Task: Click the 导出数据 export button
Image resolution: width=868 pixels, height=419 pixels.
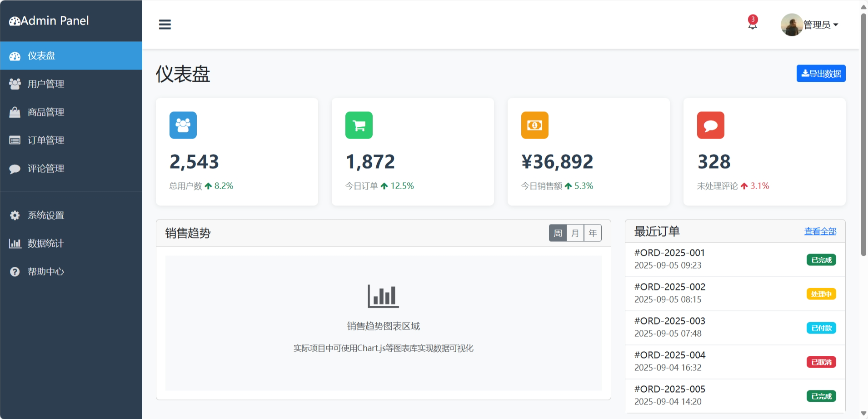Action: point(821,74)
